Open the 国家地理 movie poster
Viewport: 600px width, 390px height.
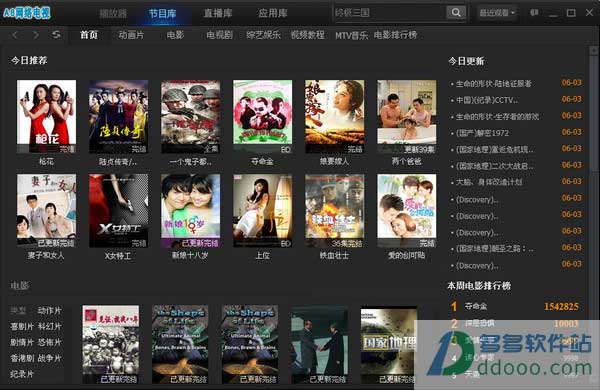(x=388, y=344)
